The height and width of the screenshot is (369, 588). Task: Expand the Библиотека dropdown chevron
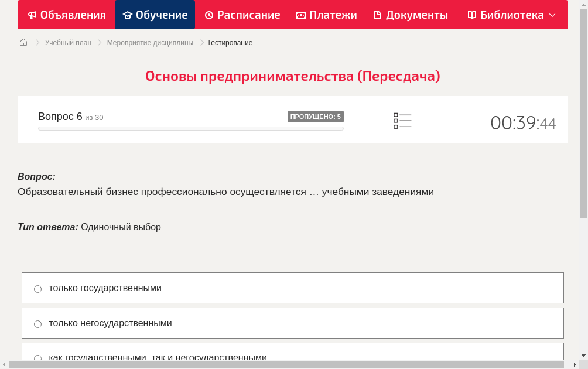click(x=551, y=15)
